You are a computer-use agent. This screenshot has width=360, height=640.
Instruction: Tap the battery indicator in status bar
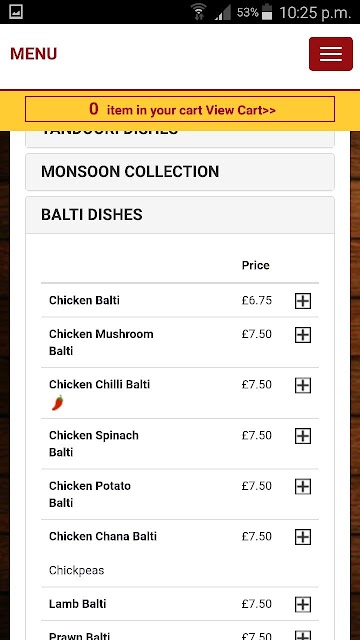tap(267, 12)
